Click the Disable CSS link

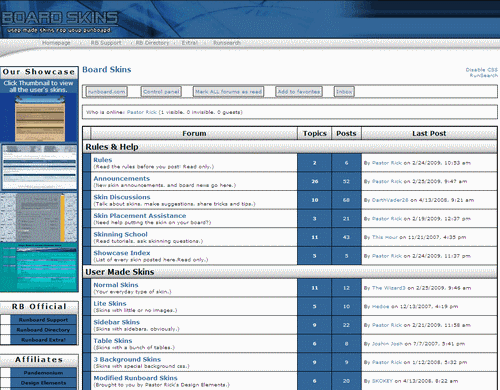[481, 70]
